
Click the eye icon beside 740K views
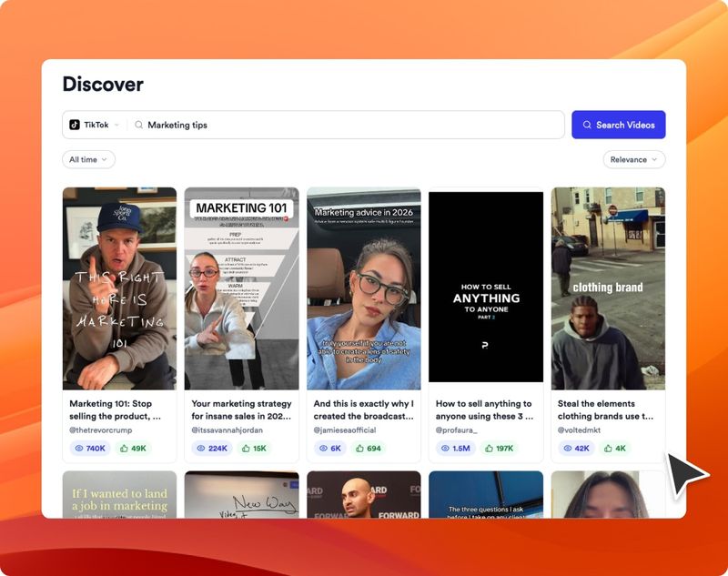(79, 449)
